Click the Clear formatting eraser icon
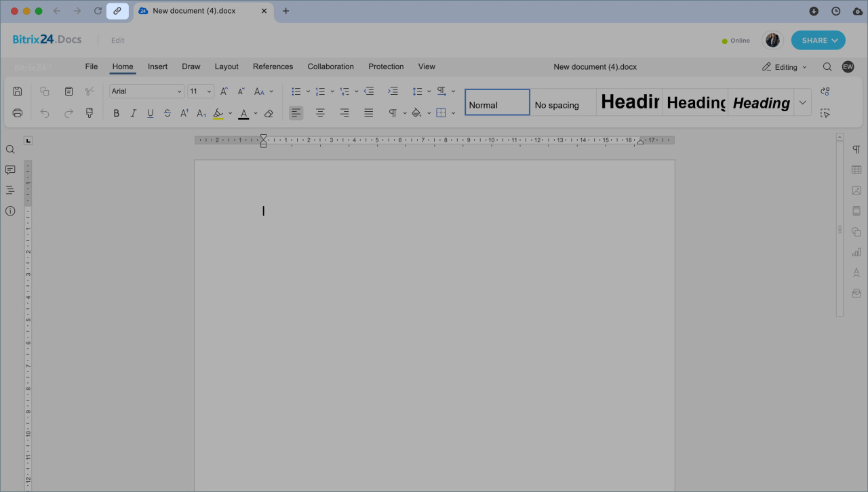Viewport: 868px width, 492px height. [269, 113]
